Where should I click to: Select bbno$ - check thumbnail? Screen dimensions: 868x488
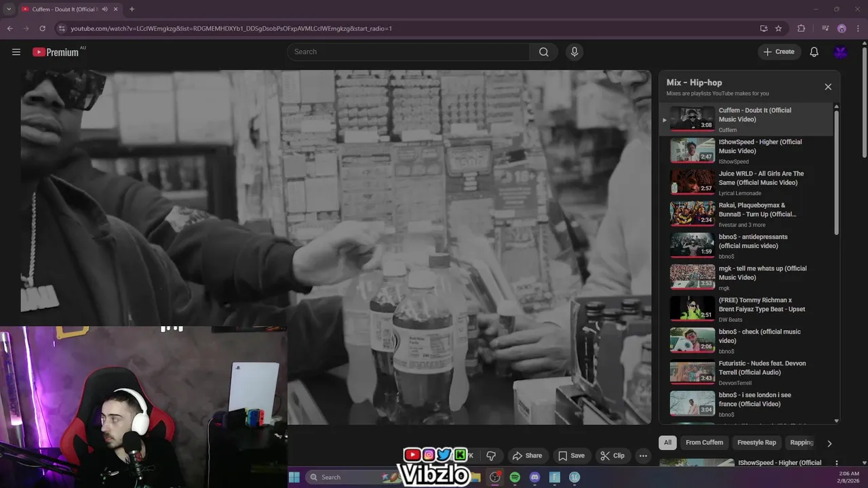(x=692, y=341)
